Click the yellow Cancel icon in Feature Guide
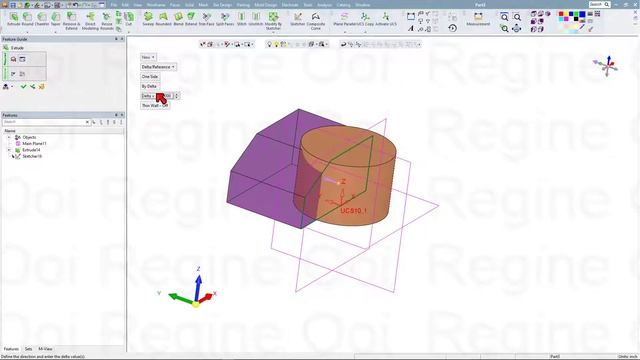Image resolution: width=640 pixels, height=360 pixels. tap(42, 87)
